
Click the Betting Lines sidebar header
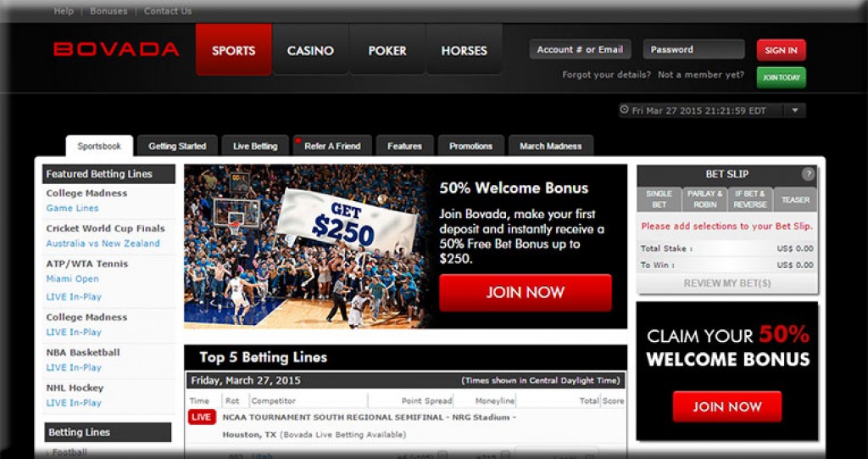pos(108,433)
